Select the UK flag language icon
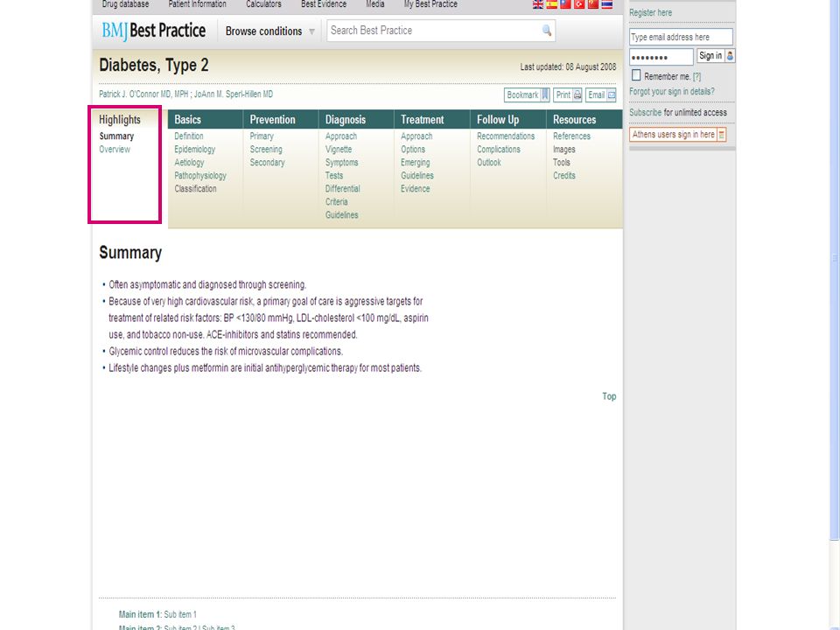The image size is (840, 630). 538,4
